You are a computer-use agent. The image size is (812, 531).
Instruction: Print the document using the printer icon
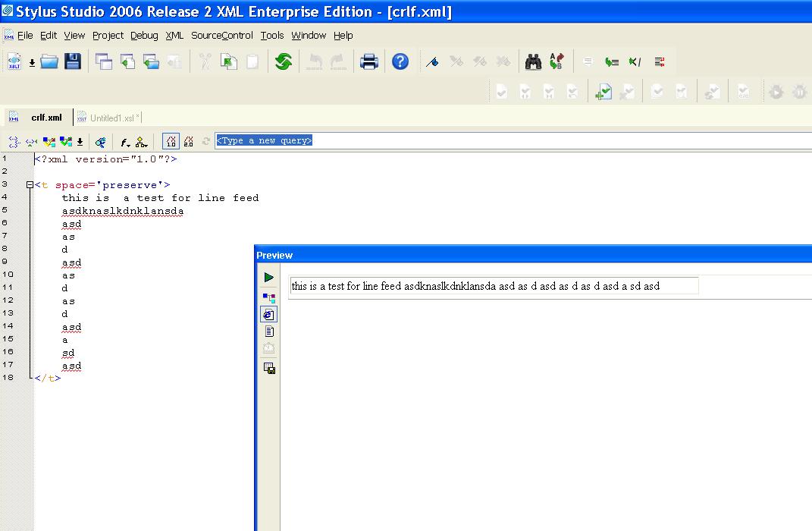[x=369, y=62]
